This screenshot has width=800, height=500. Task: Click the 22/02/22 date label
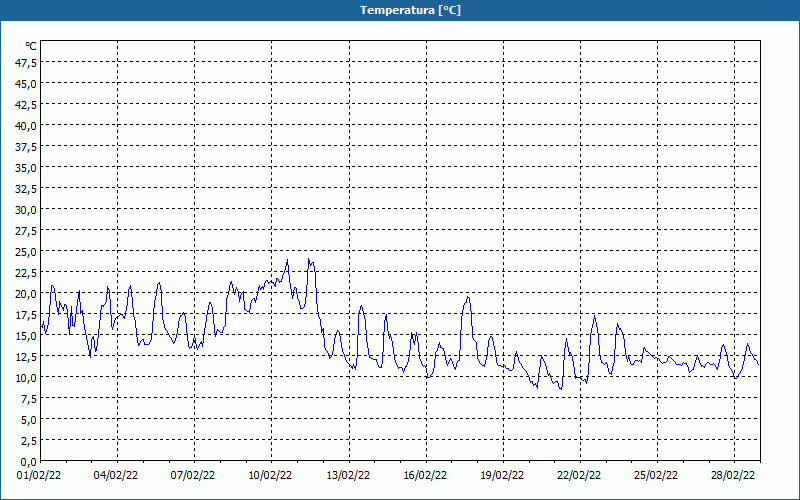tap(580, 476)
